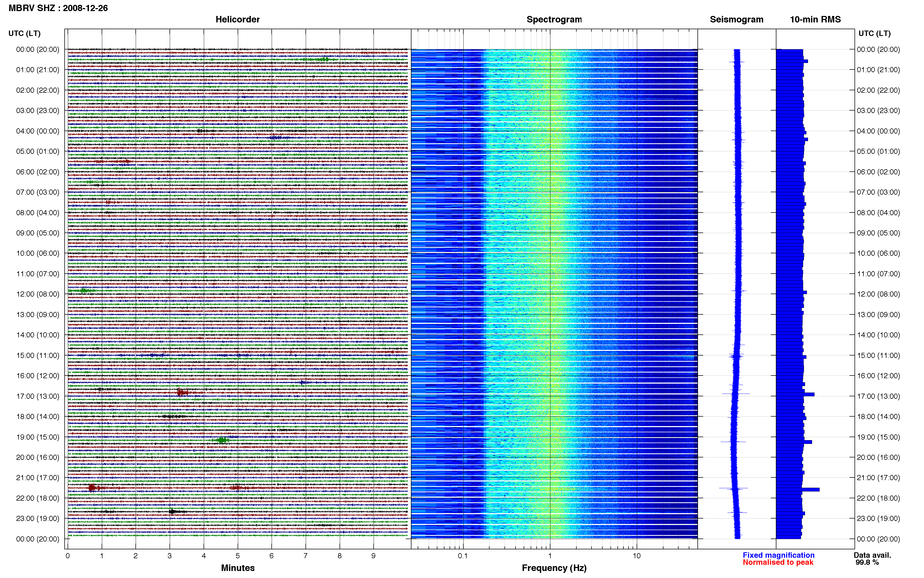This screenshot has width=924, height=578.
Task: Click the '10' tick on the Frequency axis
Action: 636,556
